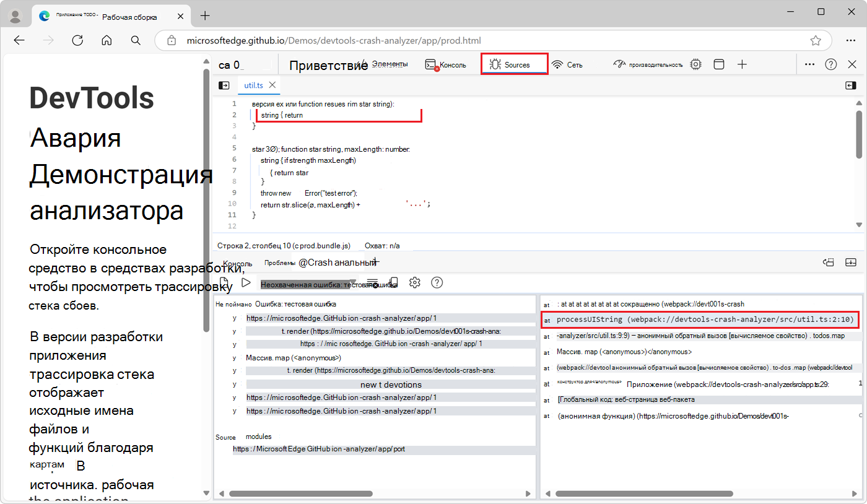
Task: Clear the stack trace list
Action: (x=373, y=282)
